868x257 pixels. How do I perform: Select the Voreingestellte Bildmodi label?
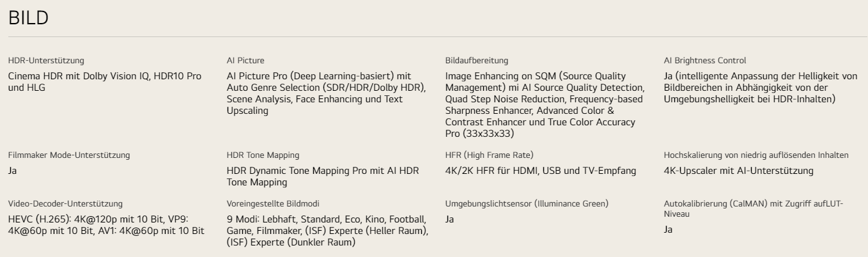coord(265,204)
